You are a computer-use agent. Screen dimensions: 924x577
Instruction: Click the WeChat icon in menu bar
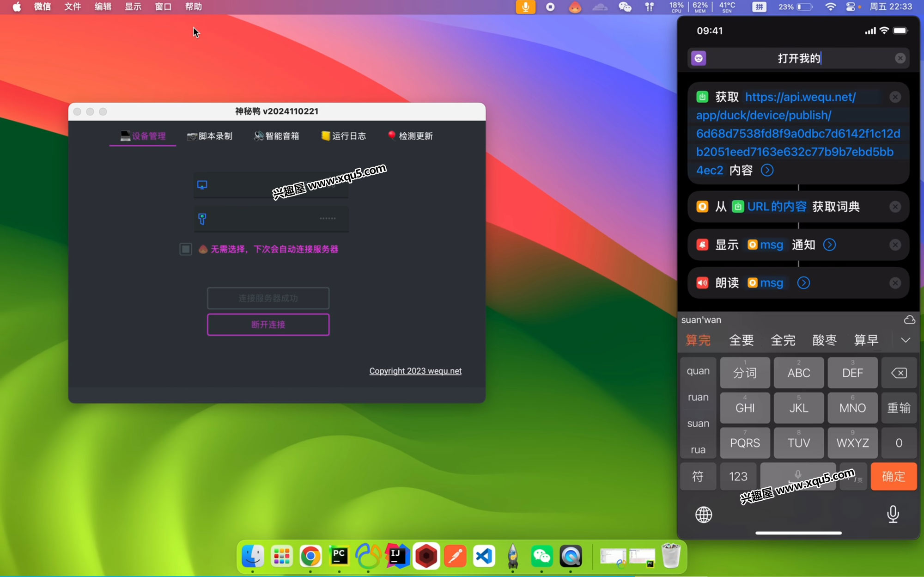(625, 7)
